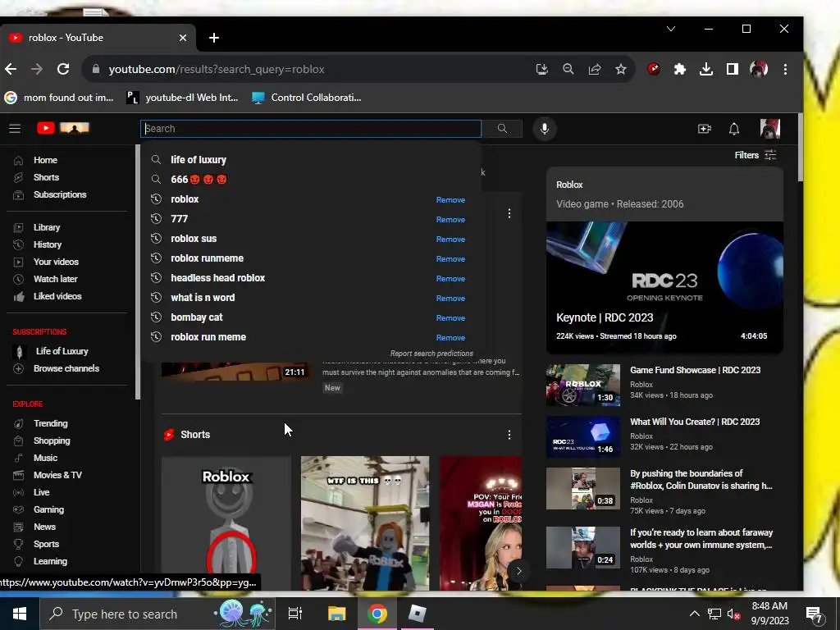Go to YouTube home via logo
Image resolution: width=840 pixels, height=630 pixels.
pyautogui.click(x=62, y=129)
